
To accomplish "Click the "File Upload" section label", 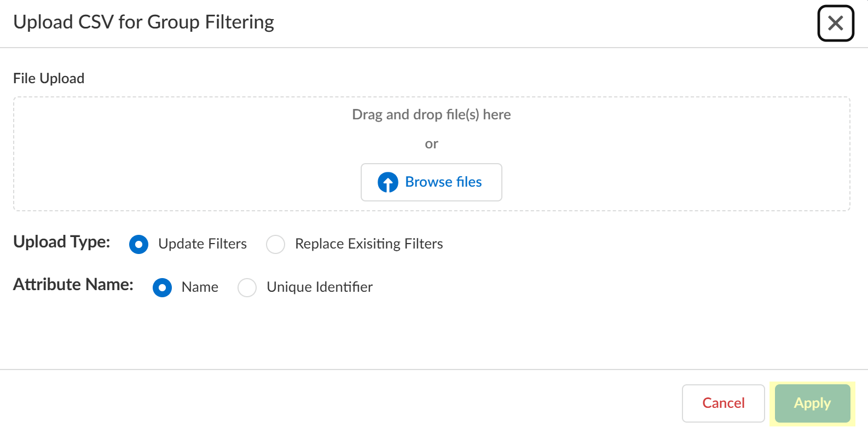I will (49, 78).
